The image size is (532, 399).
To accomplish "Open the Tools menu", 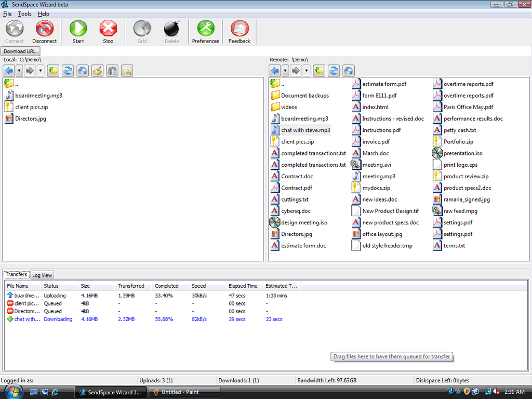I will (24, 14).
